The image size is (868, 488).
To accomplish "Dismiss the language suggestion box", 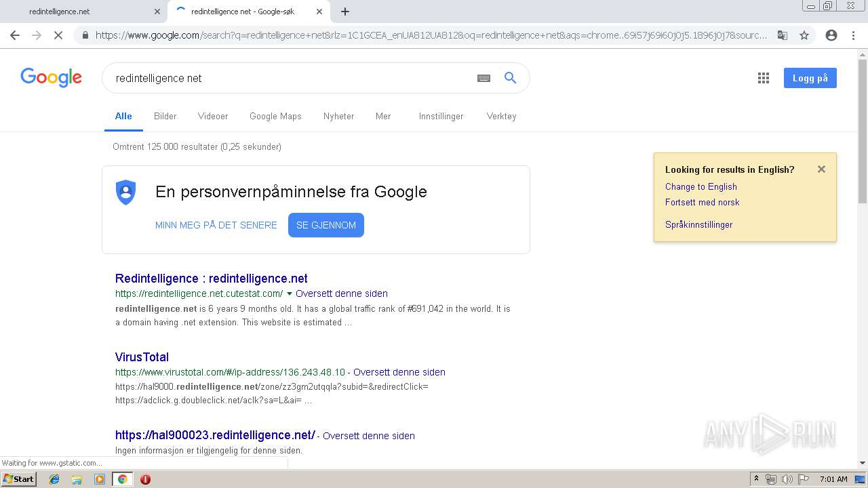I will (821, 169).
